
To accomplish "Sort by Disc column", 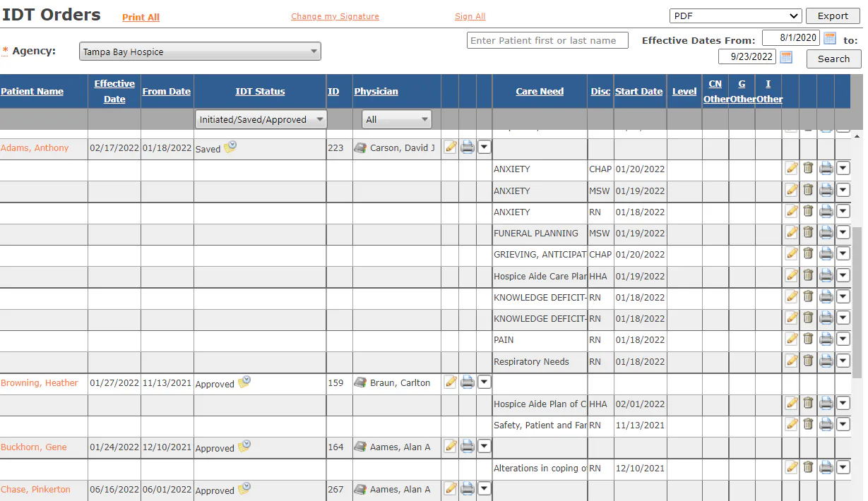I will tap(600, 92).
